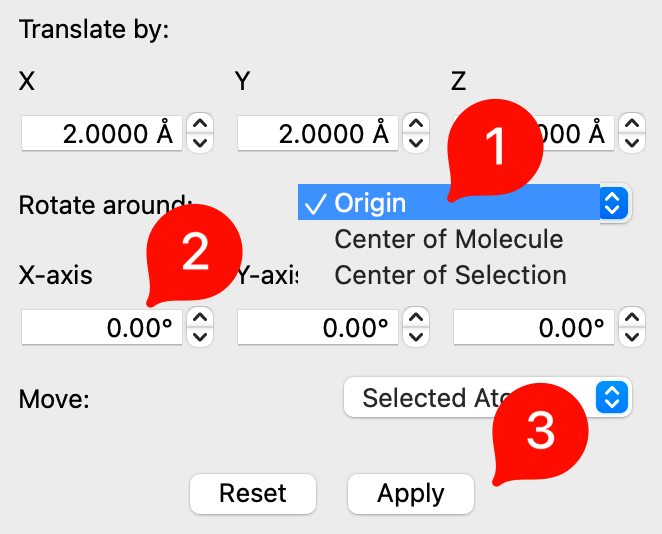This screenshot has height=534, width=662.
Task: Click the X translate input field
Action: 101,133
